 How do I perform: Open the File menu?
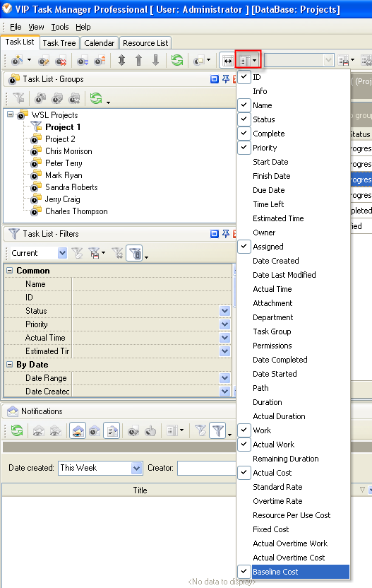click(16, 27)
